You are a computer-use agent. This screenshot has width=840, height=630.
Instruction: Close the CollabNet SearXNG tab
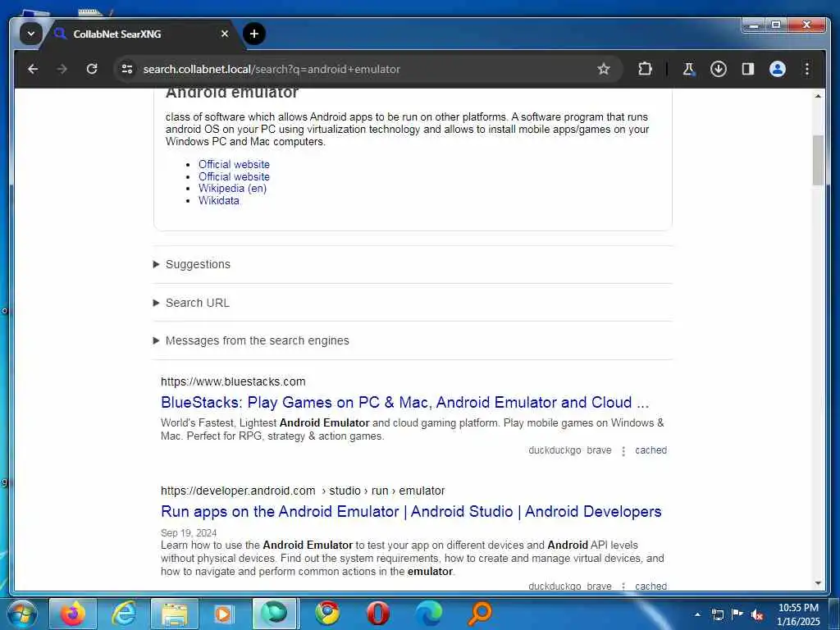(x=225, y=34)
